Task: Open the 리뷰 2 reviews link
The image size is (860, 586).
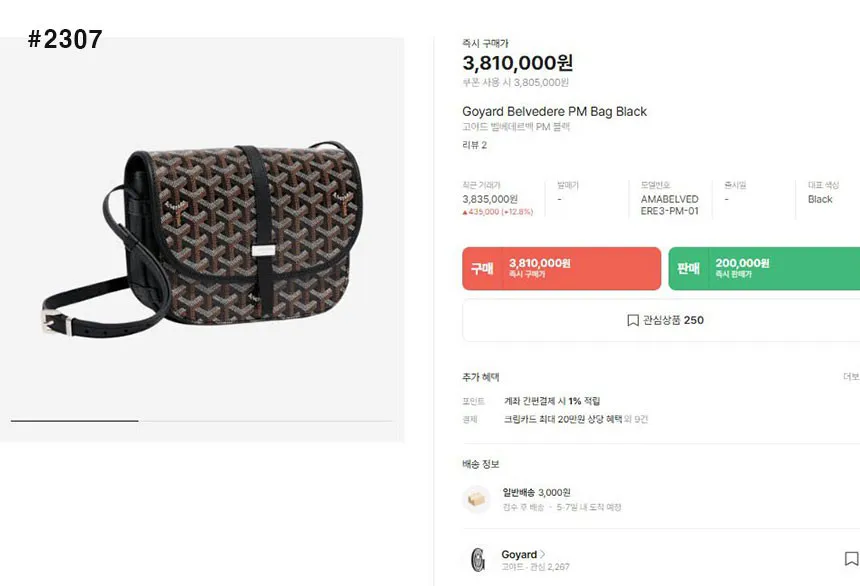Action: (474, 145)
